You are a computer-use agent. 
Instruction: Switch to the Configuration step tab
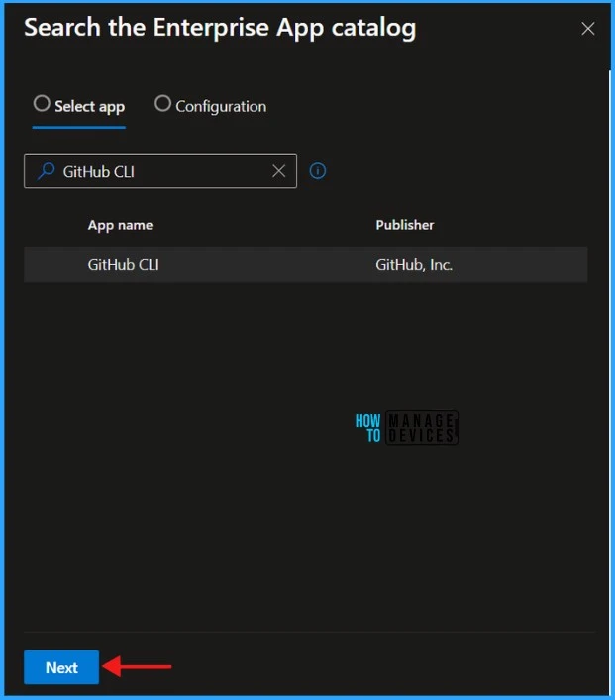(210, 106)
